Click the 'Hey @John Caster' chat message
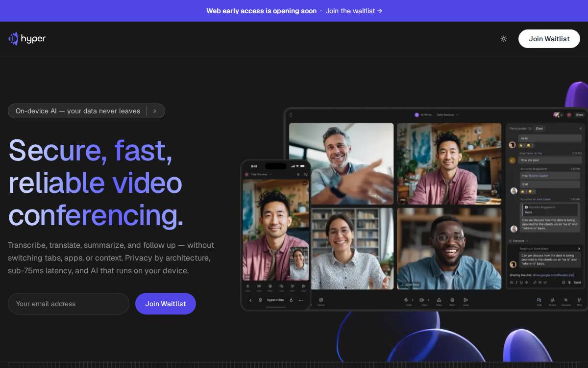The image size is (588, 368). coord(550,175)
